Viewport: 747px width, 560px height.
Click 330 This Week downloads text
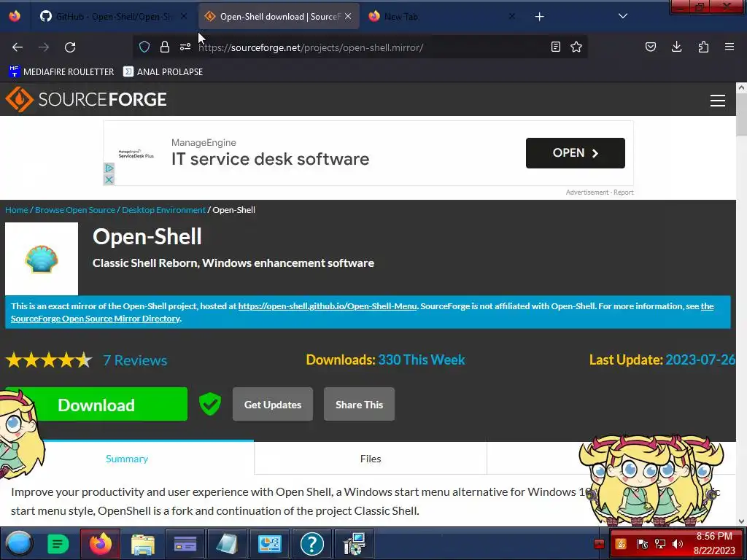(421, 359)
